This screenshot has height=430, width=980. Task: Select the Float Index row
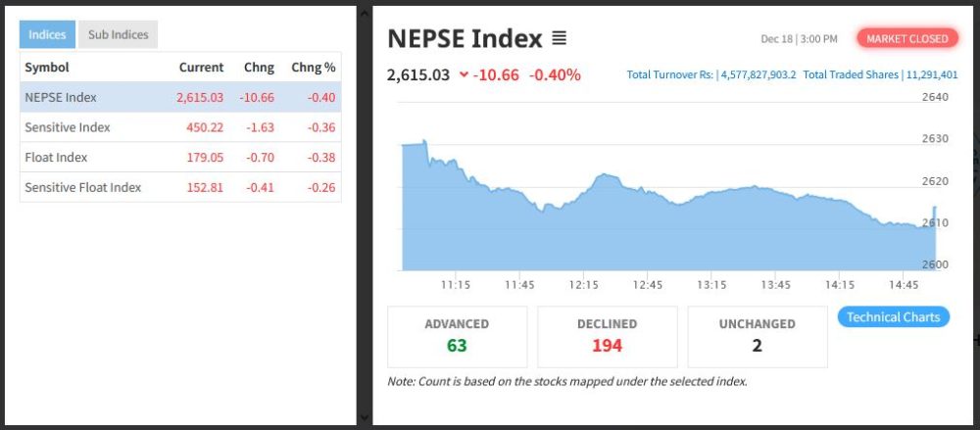(180, 157)
